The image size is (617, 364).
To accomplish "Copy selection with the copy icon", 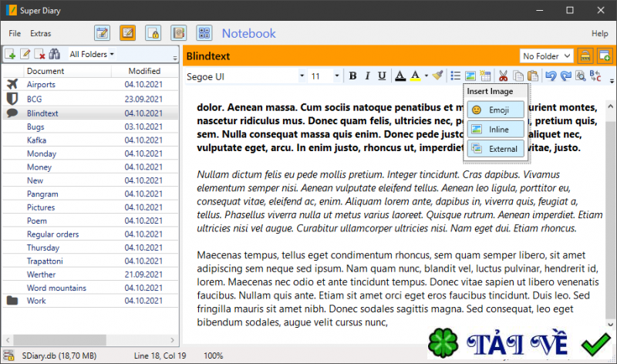I will [x=518, y=76].
